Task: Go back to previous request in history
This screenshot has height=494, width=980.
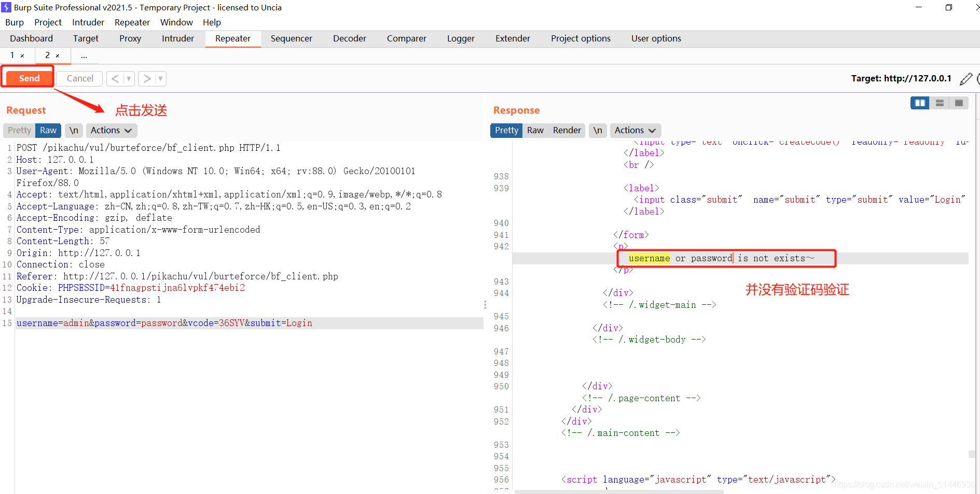Action: pos(115,78)
